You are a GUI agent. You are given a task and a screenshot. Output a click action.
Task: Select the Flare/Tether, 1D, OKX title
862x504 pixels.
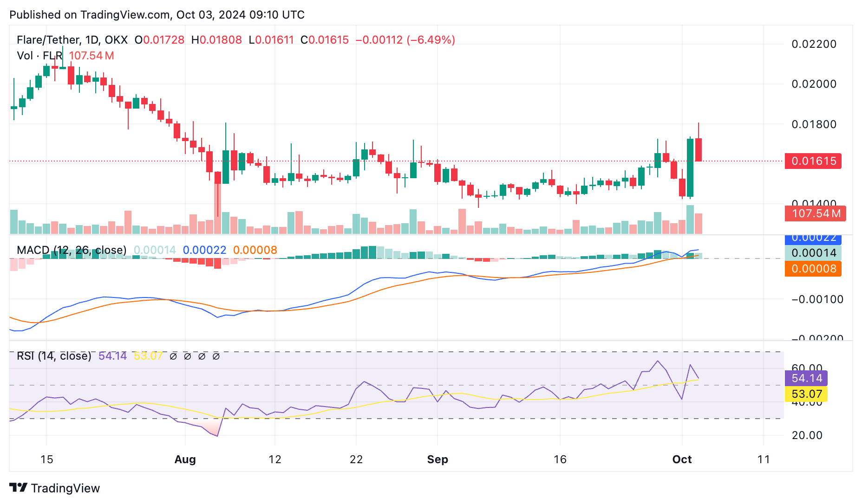[x=72, y=40]
